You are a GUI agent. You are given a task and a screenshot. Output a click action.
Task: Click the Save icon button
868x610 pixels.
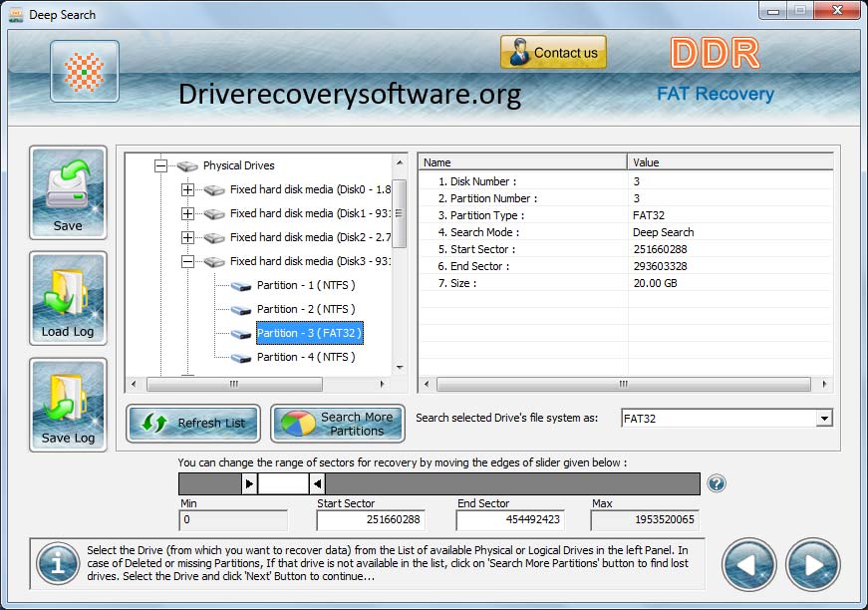point(68,192)
